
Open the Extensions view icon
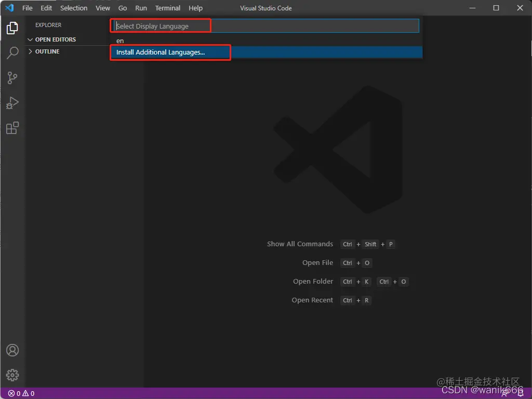12,128
